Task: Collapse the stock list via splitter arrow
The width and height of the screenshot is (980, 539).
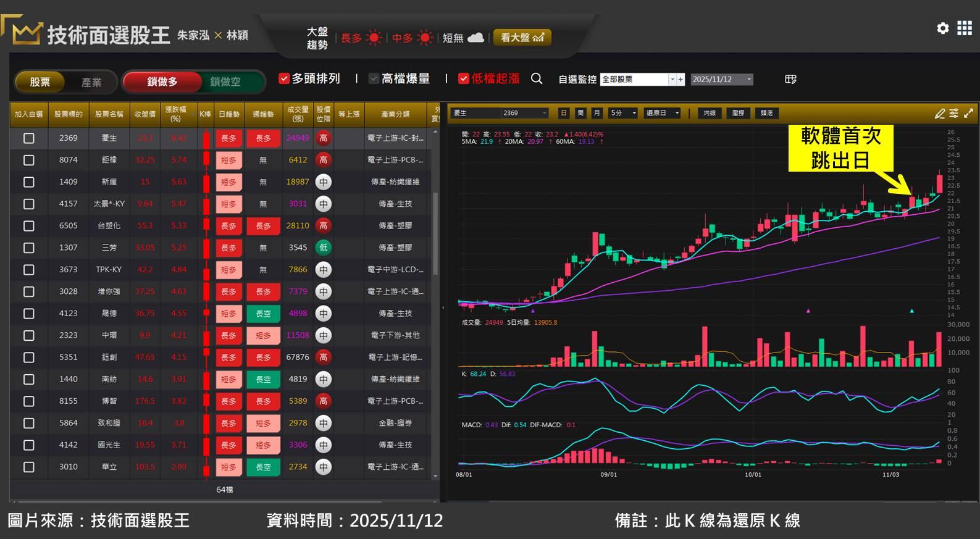Action: click(x=443, y=307)
